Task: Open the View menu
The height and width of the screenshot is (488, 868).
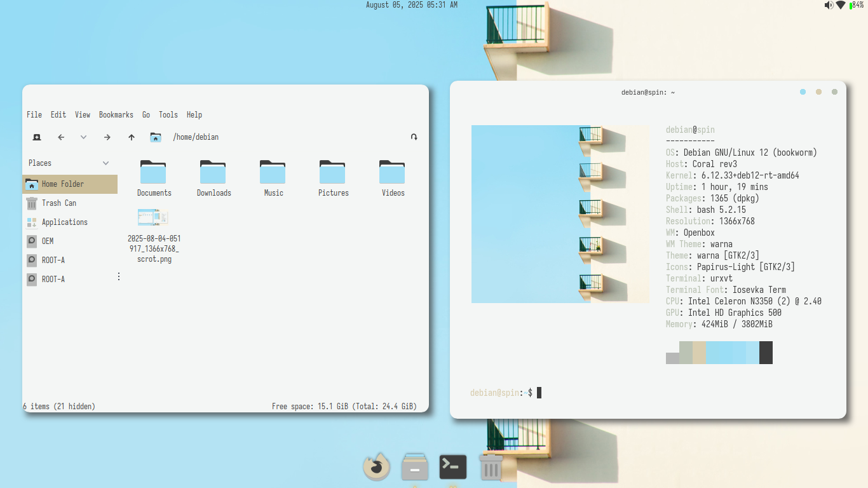Action: click(x=83, y=115)
